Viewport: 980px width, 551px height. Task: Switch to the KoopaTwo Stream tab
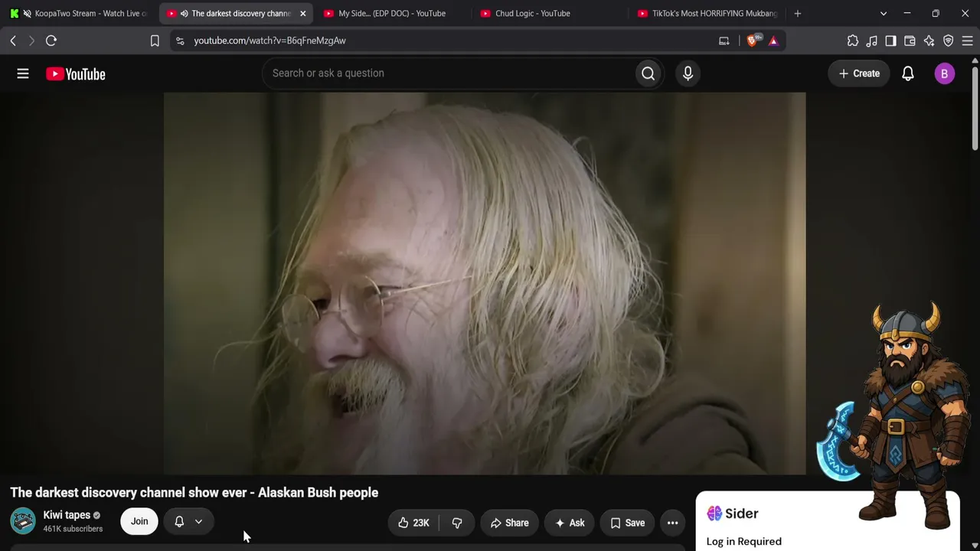click(80, 13)
